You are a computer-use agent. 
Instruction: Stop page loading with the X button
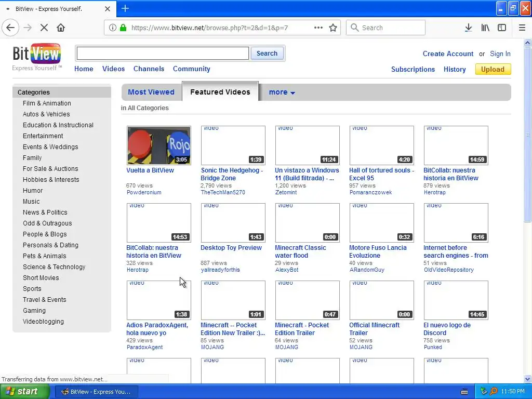point(44,28)
